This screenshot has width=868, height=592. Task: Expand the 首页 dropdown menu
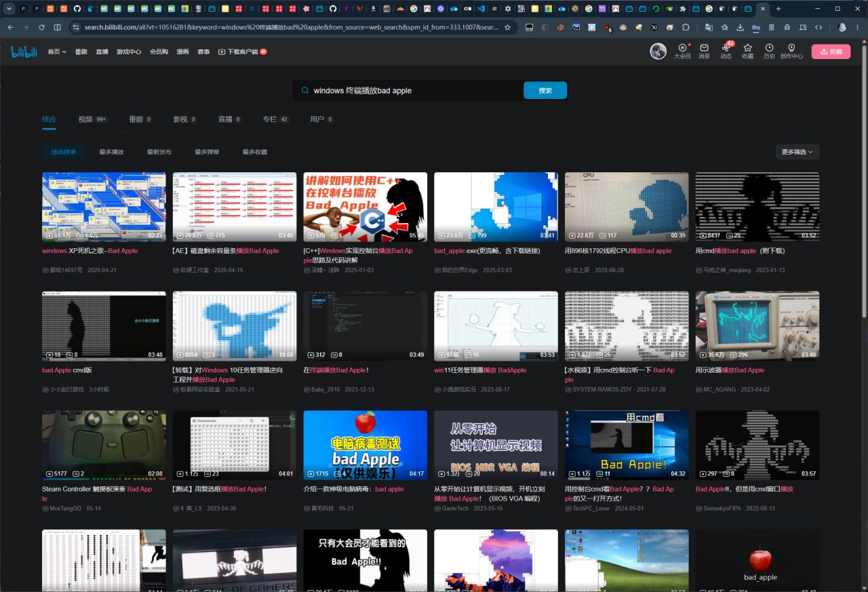point(57,52)
